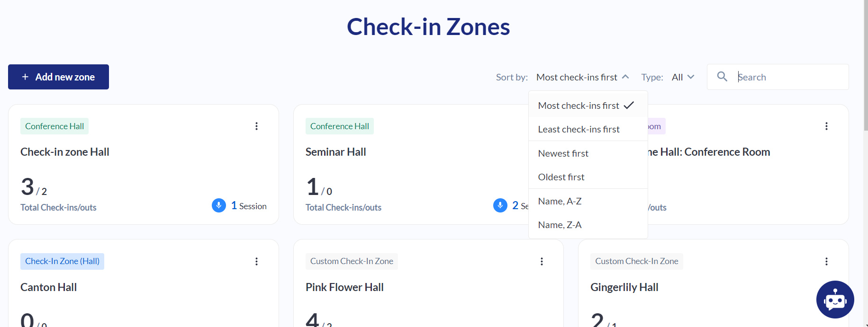Choose Newest first sort option
868x327 pixels.
[x=563, y=153]
